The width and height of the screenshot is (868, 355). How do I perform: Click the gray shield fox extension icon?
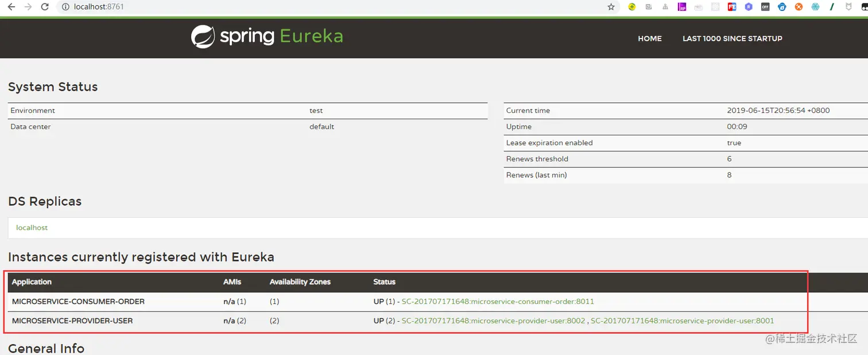pyautogui.click(x=848, y=7)
